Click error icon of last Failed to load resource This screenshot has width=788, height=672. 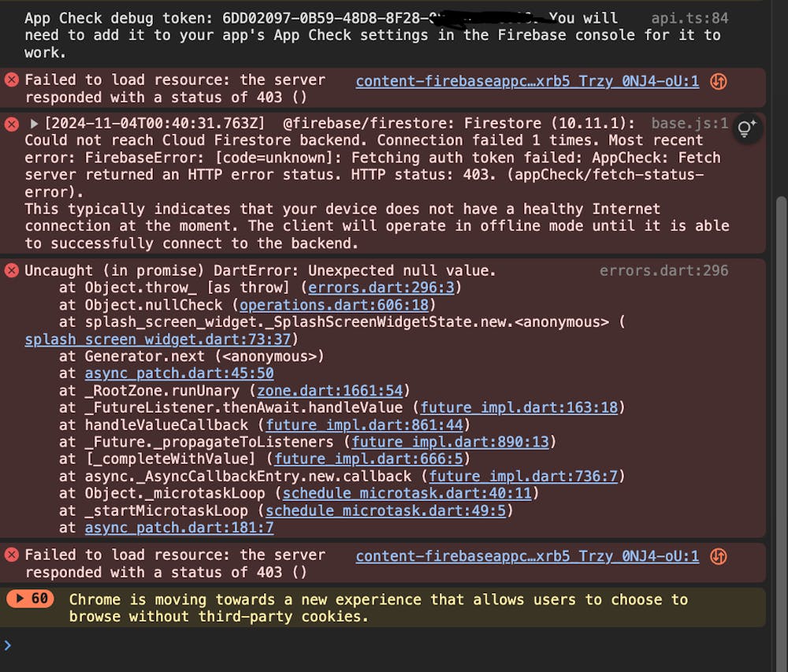click(x=12, y=555)
